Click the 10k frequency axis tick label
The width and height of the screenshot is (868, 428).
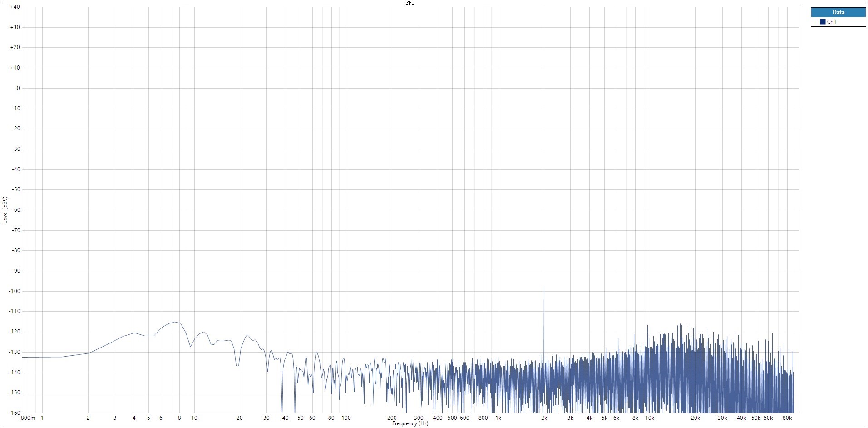point(650,418)
